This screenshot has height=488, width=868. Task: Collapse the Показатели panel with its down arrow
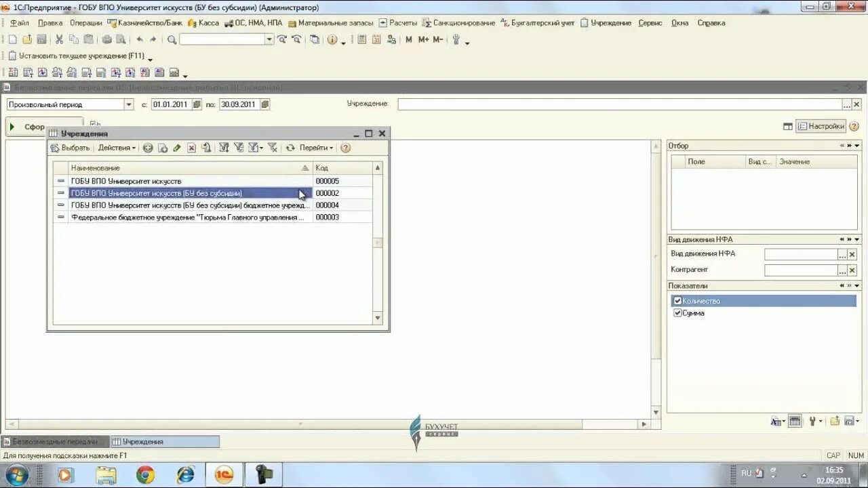point(856,286)
